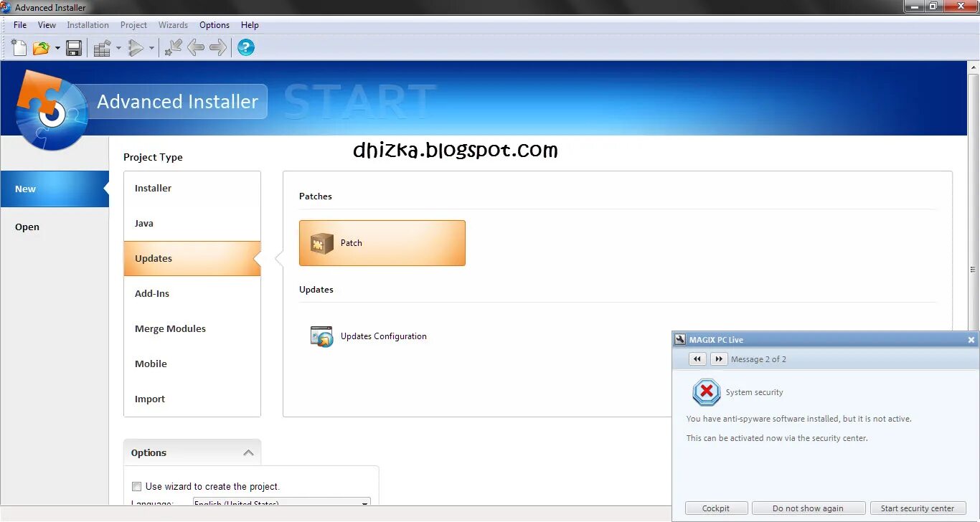Click the Open Project folder icon

[x=42, y=48]
